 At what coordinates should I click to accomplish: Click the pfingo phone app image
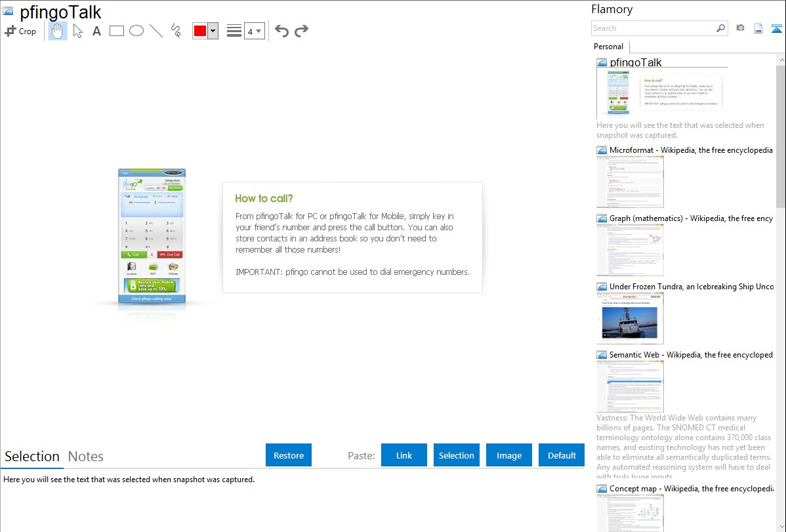[152, 236]
